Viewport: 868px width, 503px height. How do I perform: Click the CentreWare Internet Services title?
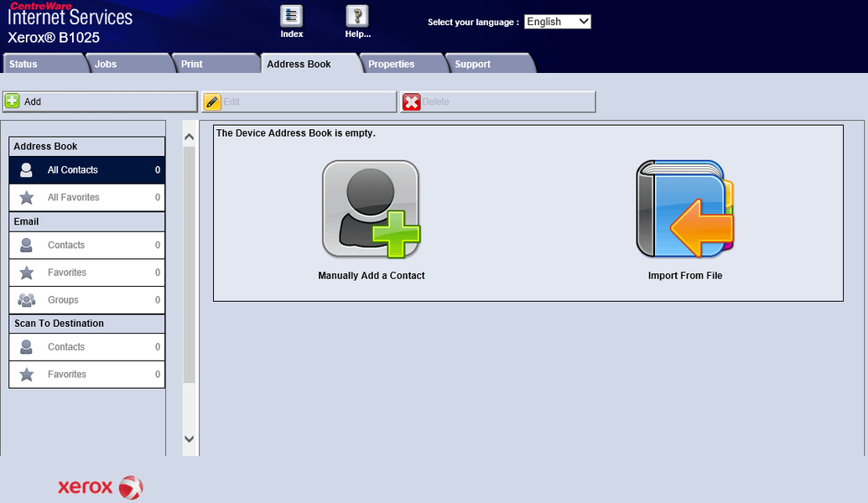(x=70, y=15)
